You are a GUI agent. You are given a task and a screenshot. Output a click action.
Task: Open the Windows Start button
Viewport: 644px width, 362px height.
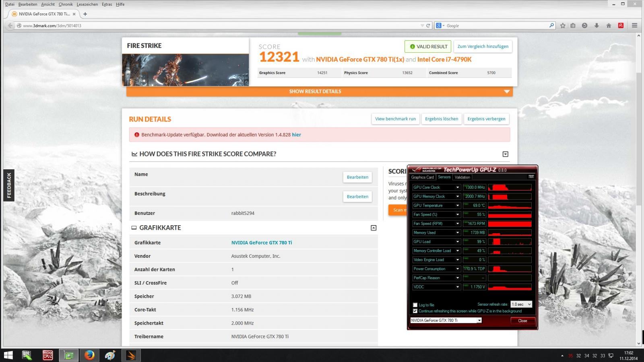[x=8, y=355]
